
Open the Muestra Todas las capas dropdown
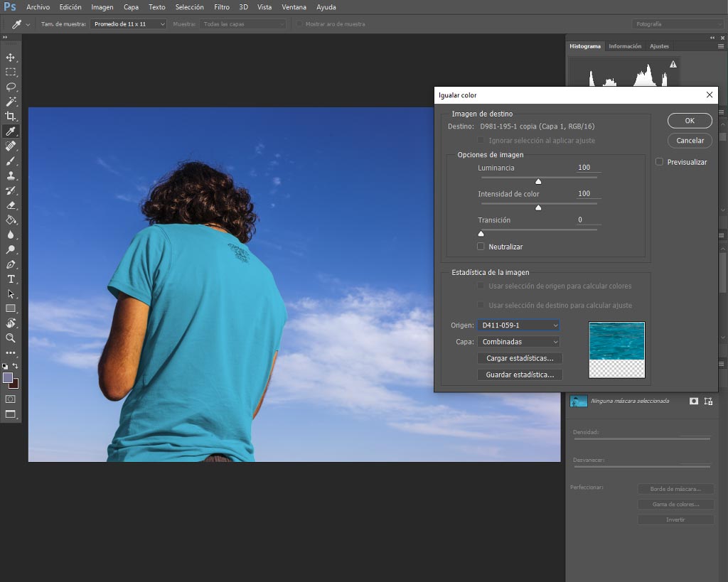tap(243, 23)
